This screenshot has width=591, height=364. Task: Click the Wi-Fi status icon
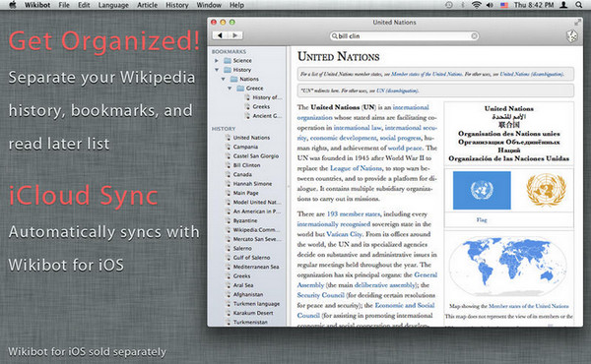pyautogui.click(x=477, y=5)
